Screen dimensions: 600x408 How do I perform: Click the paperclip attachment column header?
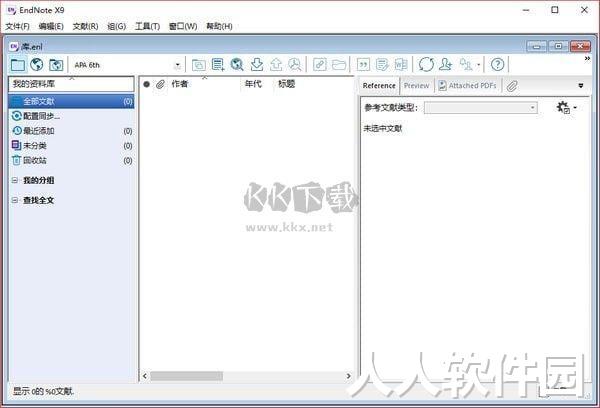coord(160,84)
